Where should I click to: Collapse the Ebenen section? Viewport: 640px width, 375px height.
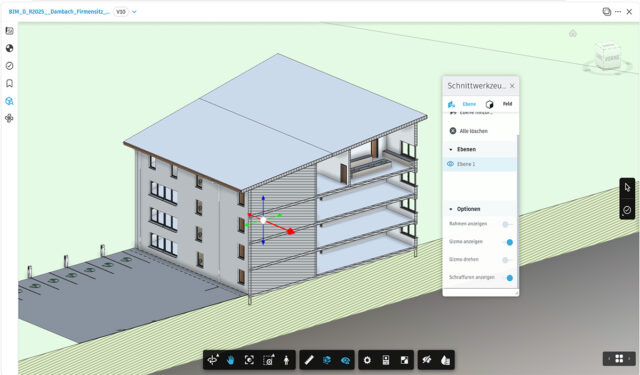tap(451, 149)
